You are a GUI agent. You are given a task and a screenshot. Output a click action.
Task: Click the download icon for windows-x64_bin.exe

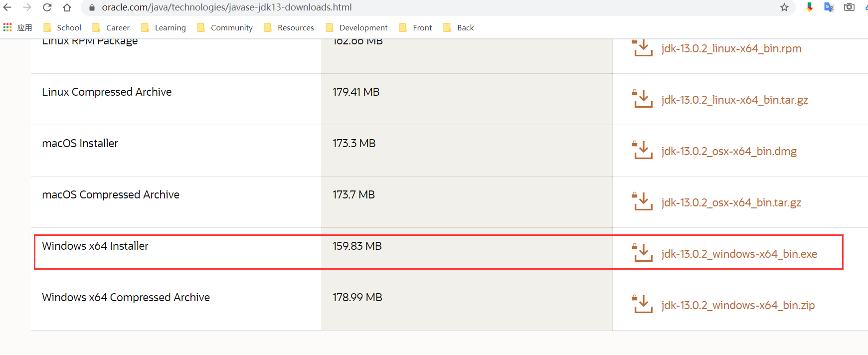click(643, 252)
